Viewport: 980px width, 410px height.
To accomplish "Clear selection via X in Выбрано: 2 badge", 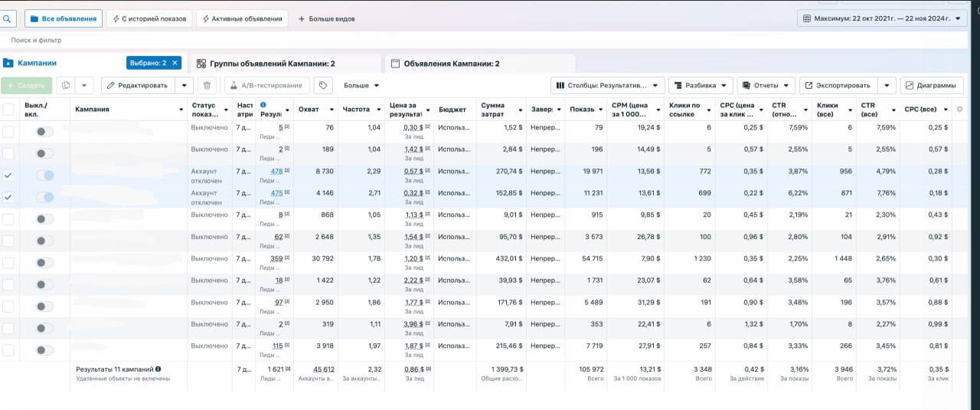I will pos(175,63).
